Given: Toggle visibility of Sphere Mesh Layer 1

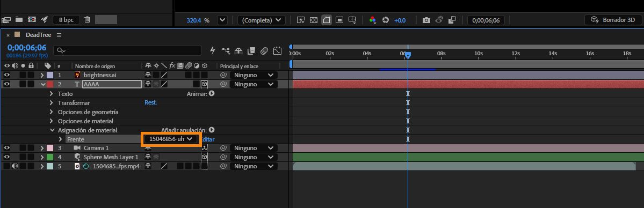Looking at the screenshot, I should tap(6, 157).
